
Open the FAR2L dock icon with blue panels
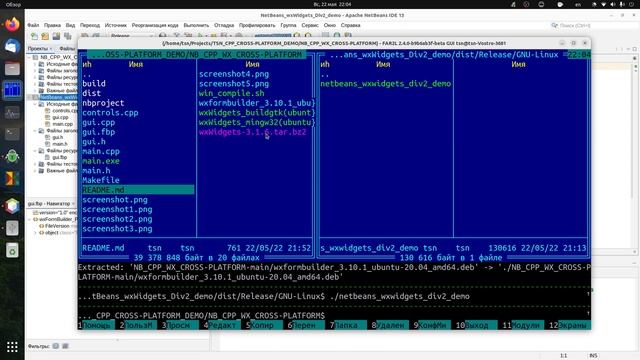point(12,90)
